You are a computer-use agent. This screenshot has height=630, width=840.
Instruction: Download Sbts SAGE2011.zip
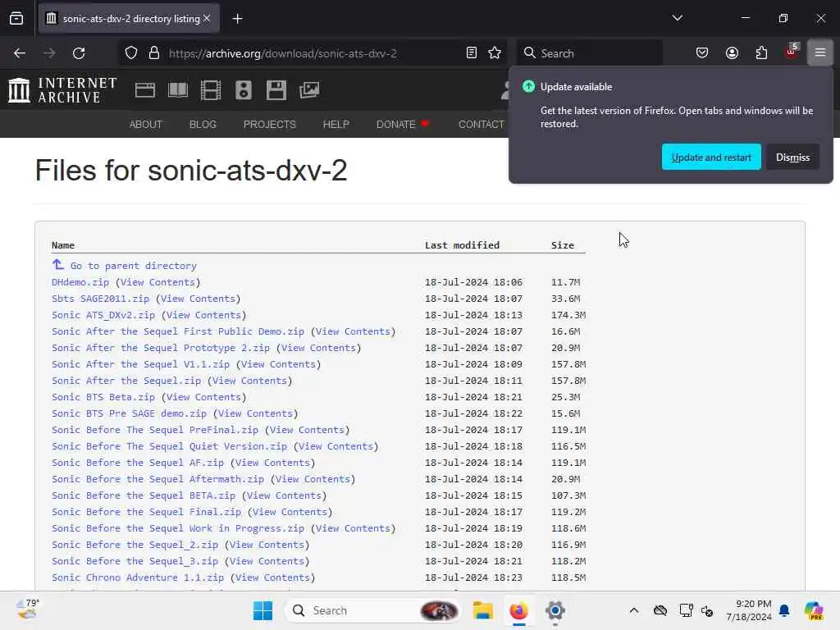pyautogui.click(x=101, y=299)
